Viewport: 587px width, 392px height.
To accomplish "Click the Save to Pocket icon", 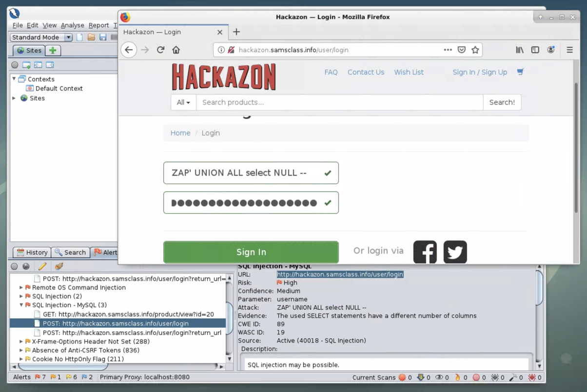I will click(461, 50).
